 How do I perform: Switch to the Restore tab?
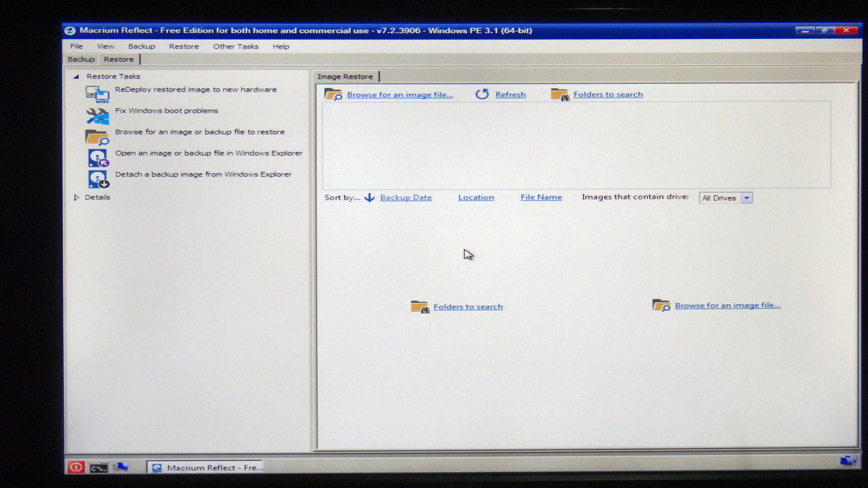119,59
